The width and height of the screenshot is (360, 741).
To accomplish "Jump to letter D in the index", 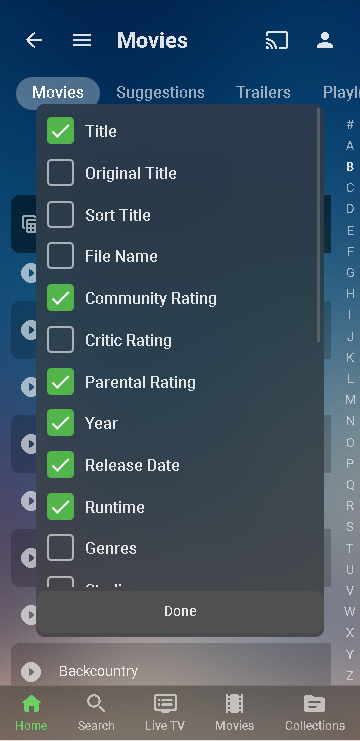I will click(x=350, y=209).
